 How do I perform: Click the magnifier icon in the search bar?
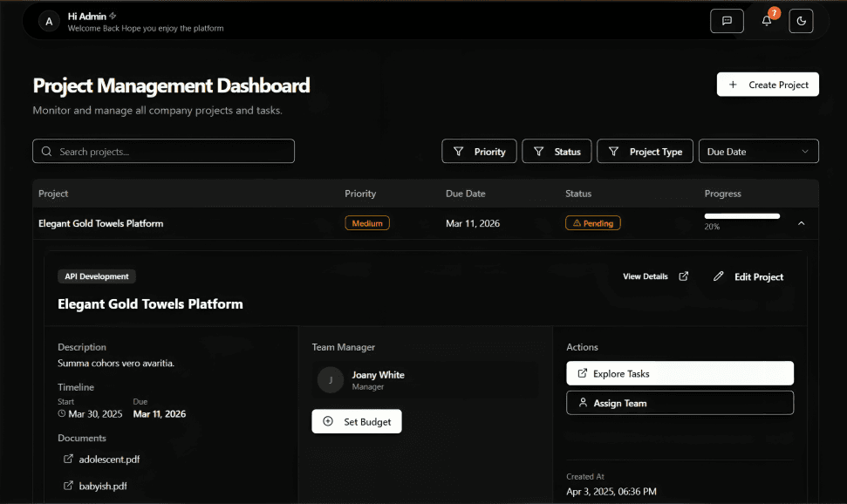[x=46, y=151]
